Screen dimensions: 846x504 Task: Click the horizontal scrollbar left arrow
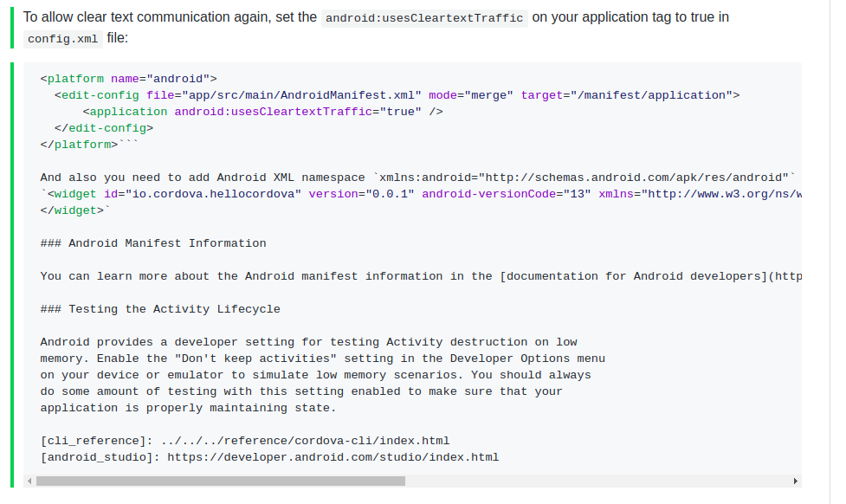coord(29,481)
